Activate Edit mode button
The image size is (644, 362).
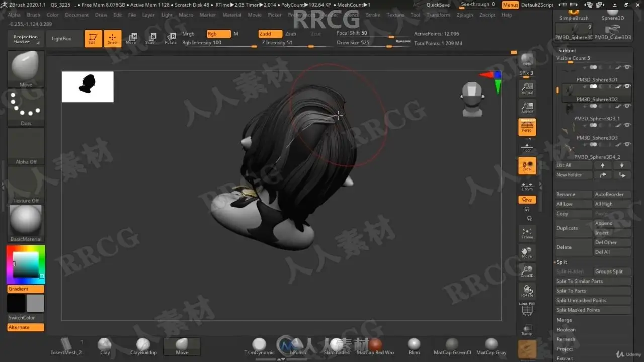pyautogui.click(x=93, y=38)
